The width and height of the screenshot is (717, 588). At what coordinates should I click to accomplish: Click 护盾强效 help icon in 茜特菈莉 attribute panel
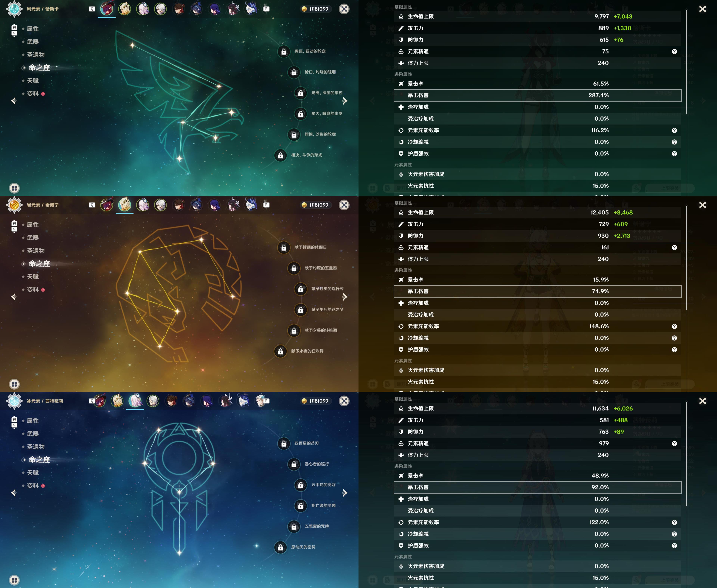click(674, 546)
